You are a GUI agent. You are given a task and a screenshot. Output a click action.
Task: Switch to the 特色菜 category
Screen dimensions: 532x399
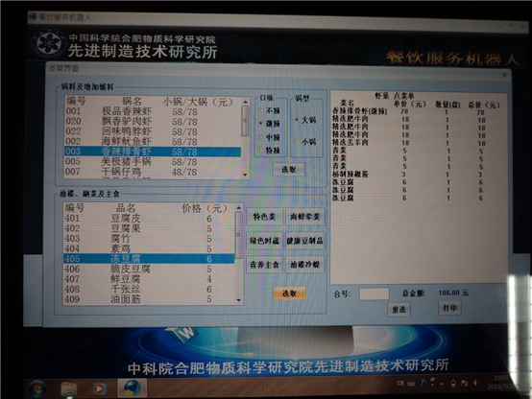[x=264, y=217]
